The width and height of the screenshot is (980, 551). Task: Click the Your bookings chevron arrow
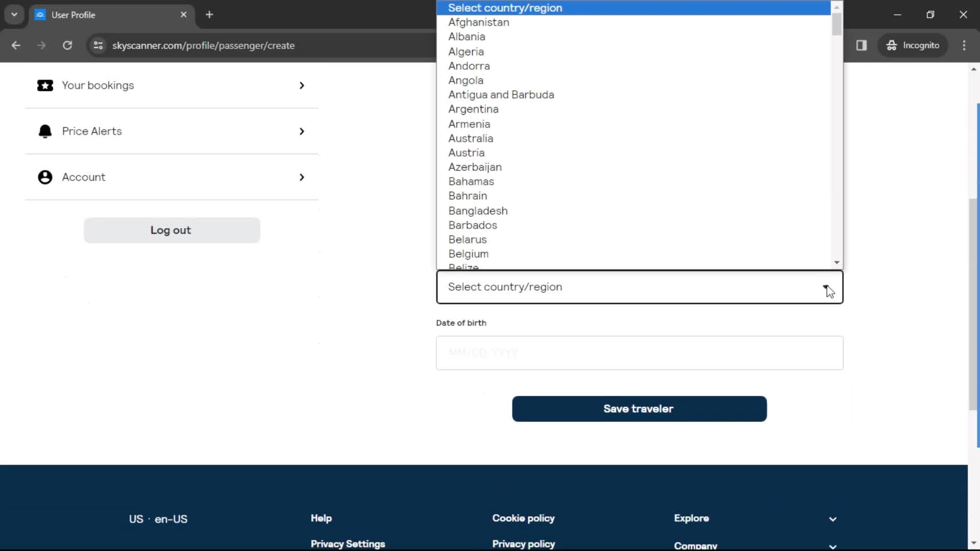click(301, 85)
